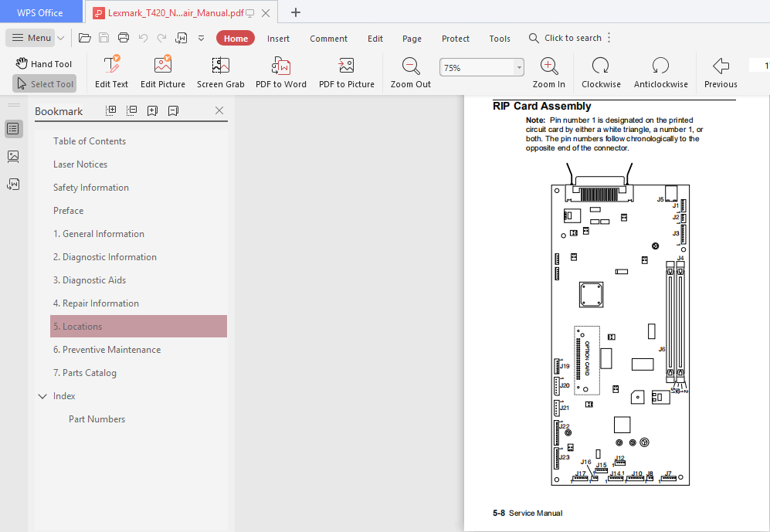Activate the Hand Tool
770x532 pixels.
[44, 64]
